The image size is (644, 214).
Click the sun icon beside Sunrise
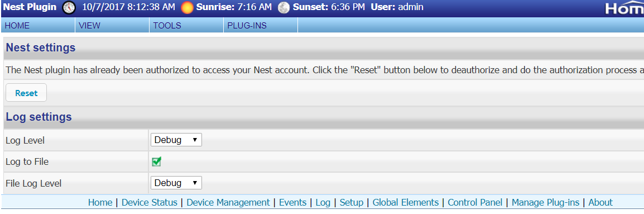click(x=188, y=7)
